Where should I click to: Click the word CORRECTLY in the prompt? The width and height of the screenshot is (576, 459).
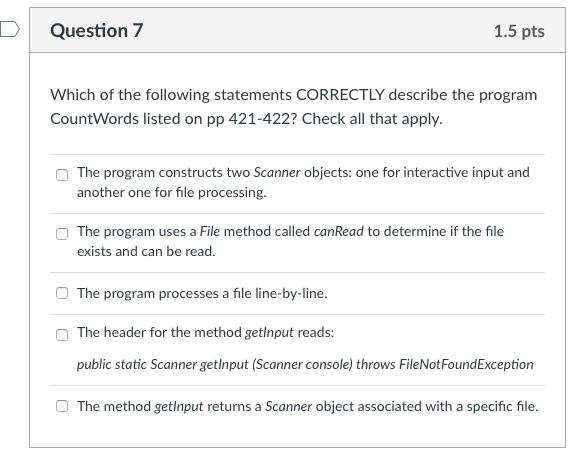click(x=341, y=95)
